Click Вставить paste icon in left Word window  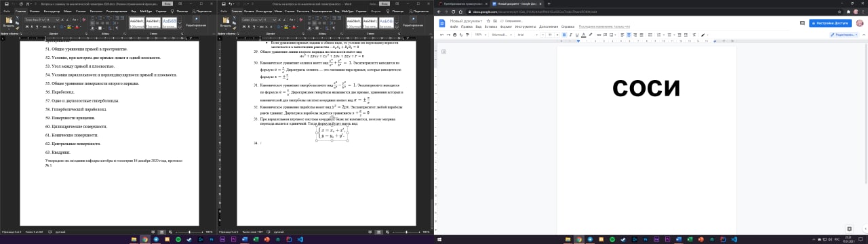pyautogui.click(x=8, y=20)
